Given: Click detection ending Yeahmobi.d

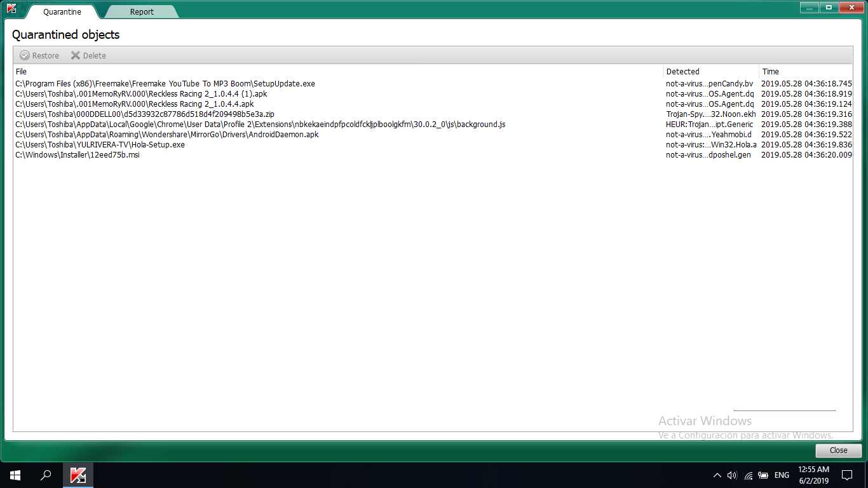Looking at the screenshot, I should coord(709,135).
